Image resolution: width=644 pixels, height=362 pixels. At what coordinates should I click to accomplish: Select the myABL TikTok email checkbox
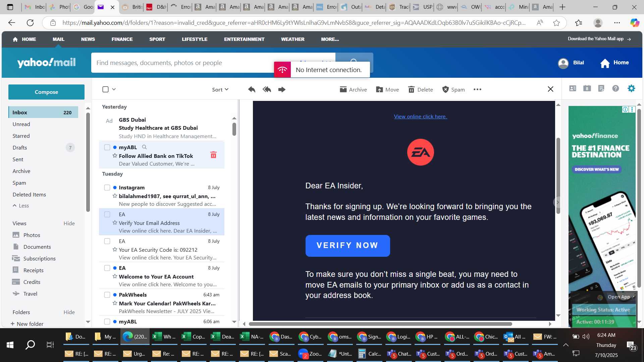click(x=107, y=147)
